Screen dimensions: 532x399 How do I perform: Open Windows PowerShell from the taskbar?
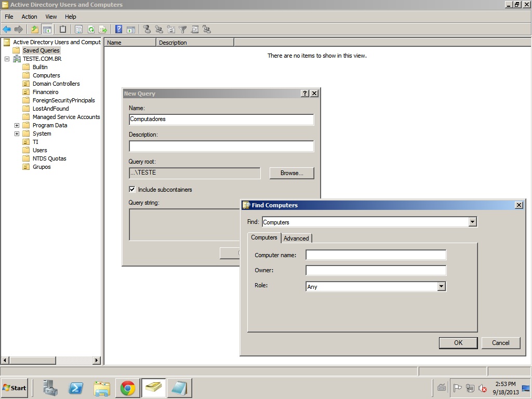pos(76,388)
